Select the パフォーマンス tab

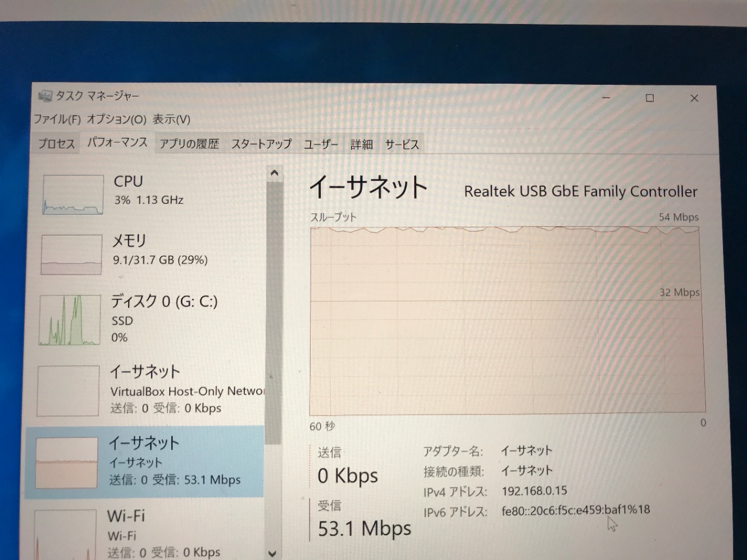pyautogui.click(x=117, y=143)
